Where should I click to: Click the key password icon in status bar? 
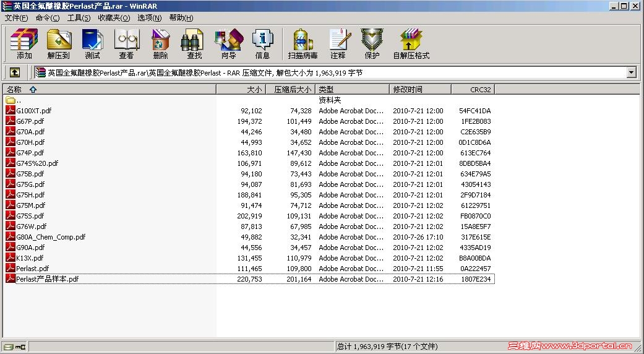(x=20, y=347)
